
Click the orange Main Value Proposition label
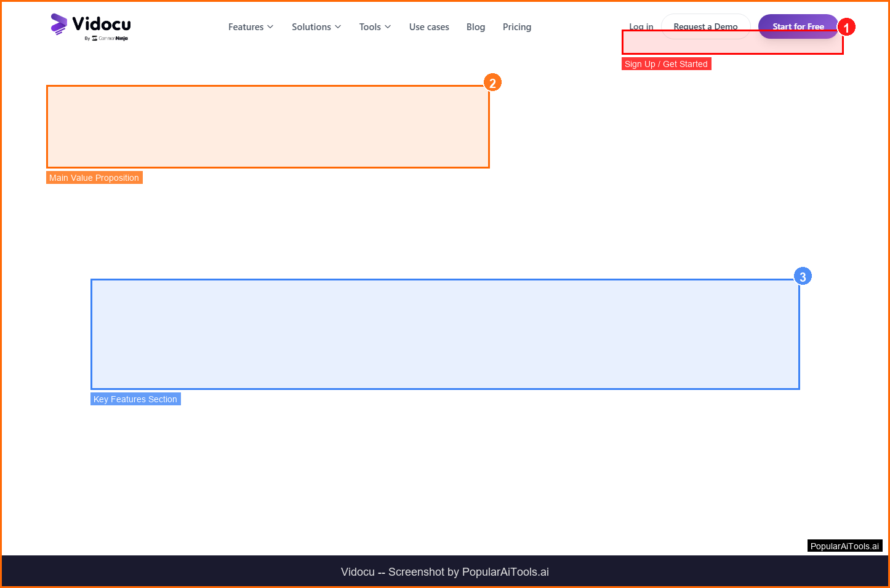[94, 178]
